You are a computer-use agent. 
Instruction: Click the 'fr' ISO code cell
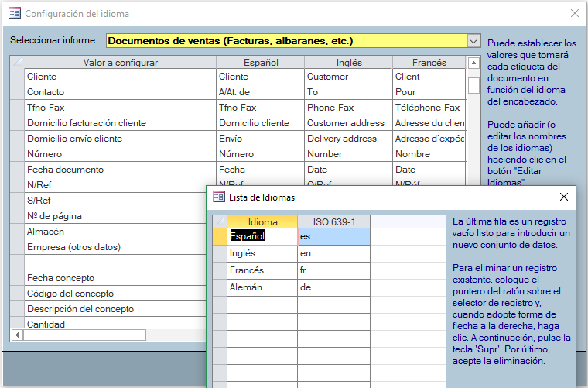[x=333, y=270]
